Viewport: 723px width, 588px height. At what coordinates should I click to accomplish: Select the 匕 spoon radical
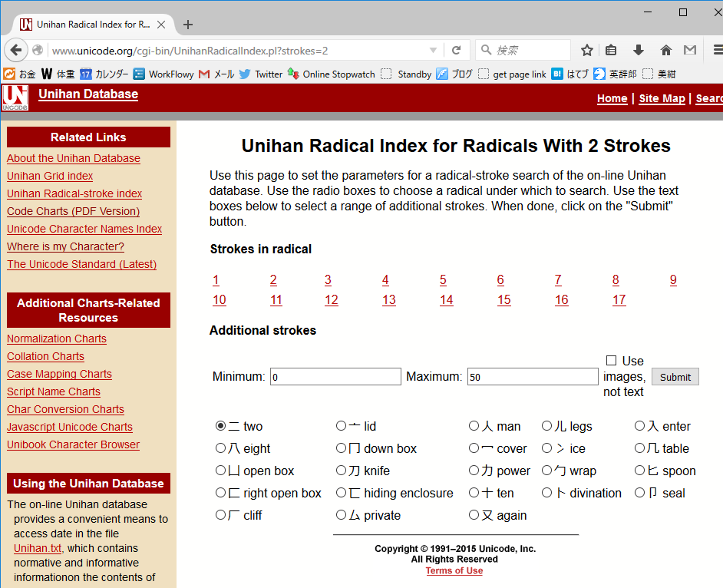pyautogui.click(x=639, y=470)
